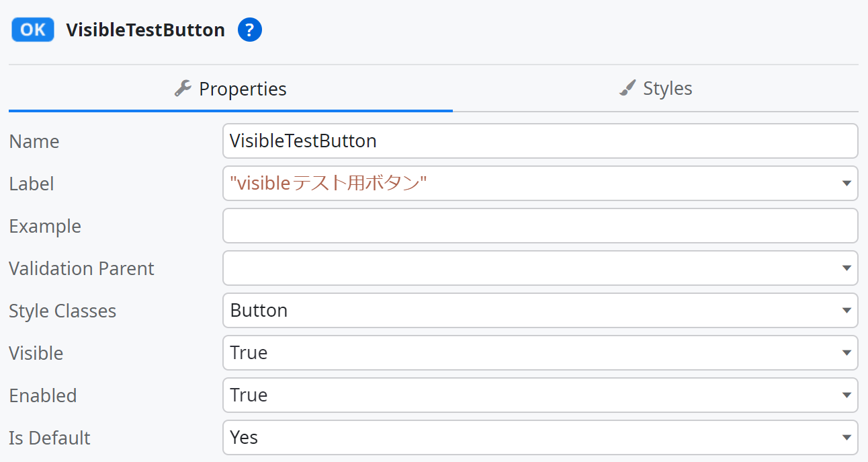
Task: Click the wrench icon on Properties tab
Action: point(183,88)
